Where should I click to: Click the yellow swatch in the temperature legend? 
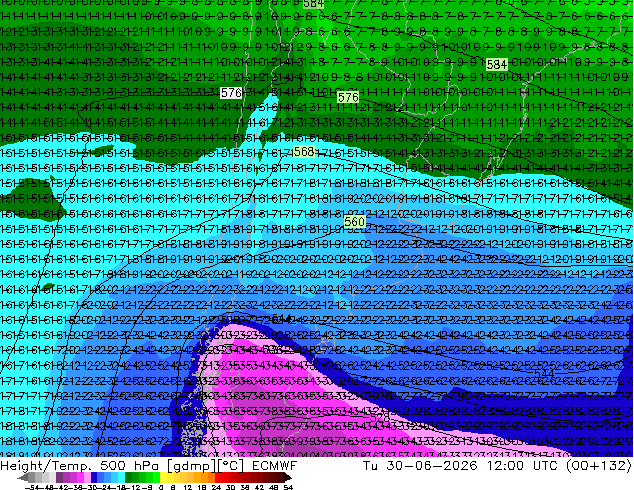pos(163,477)
